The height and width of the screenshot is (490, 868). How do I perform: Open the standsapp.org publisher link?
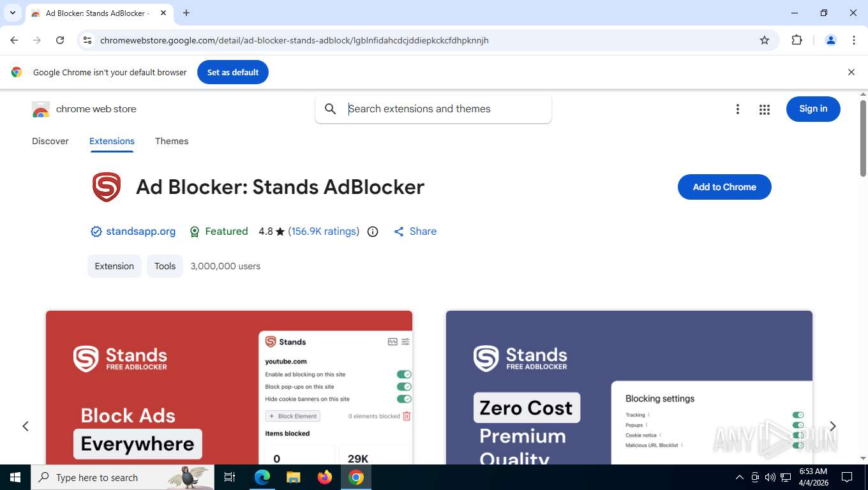140,232
